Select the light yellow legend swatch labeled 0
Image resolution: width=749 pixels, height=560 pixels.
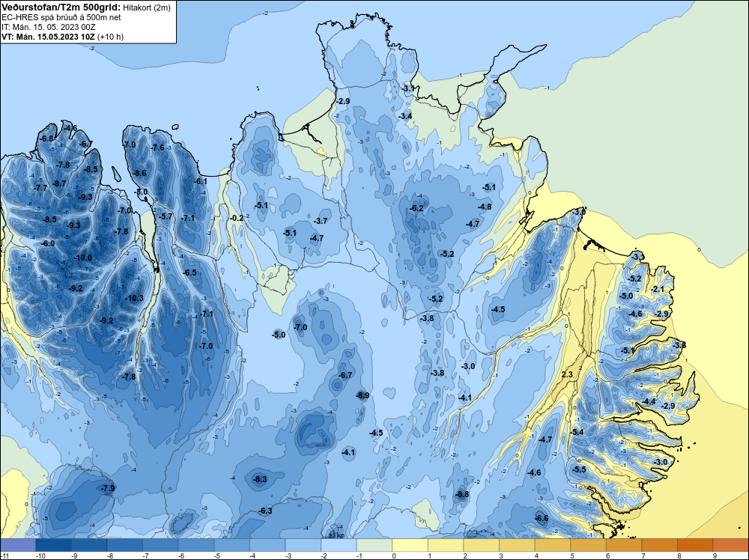pyautogui.click(x=410, y=545)
